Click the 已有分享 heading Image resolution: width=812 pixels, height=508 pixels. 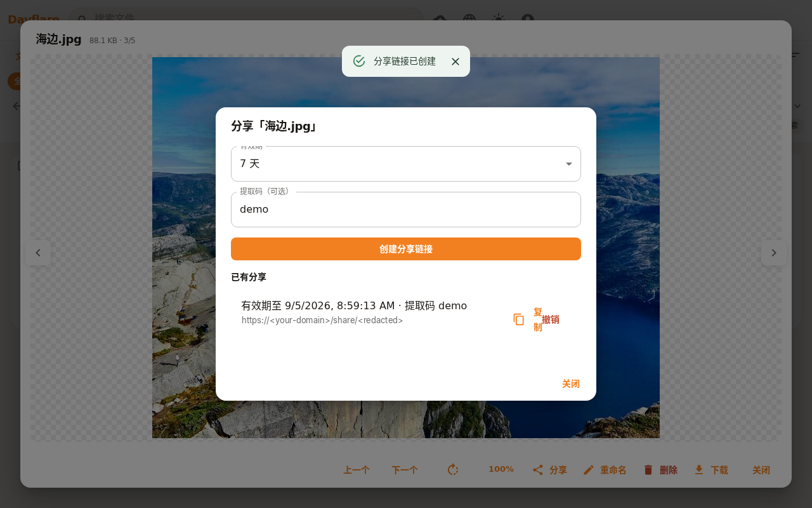point(249,277)
